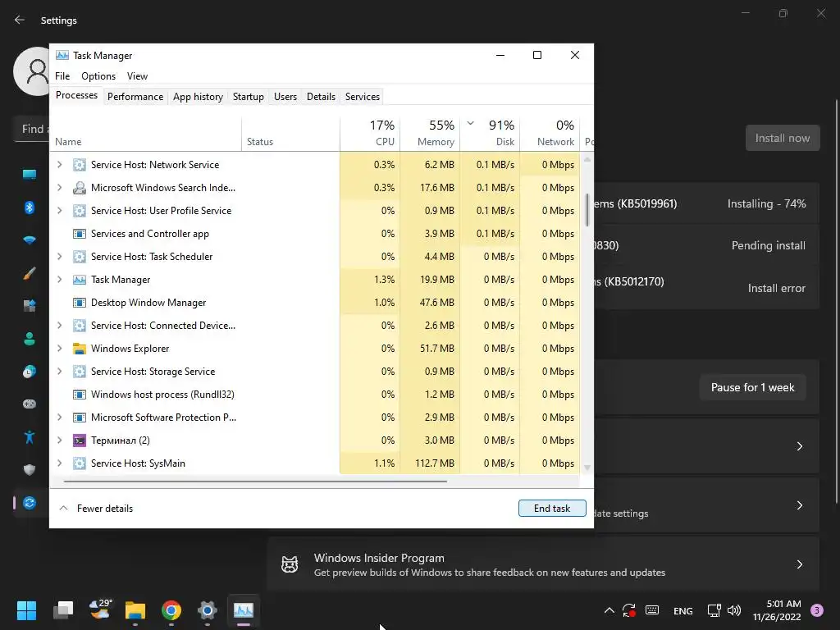Screen dimensions: 840x630
Task: Open Bluetooth & devices in Settings sidebar
Action: tap(30, 208)
